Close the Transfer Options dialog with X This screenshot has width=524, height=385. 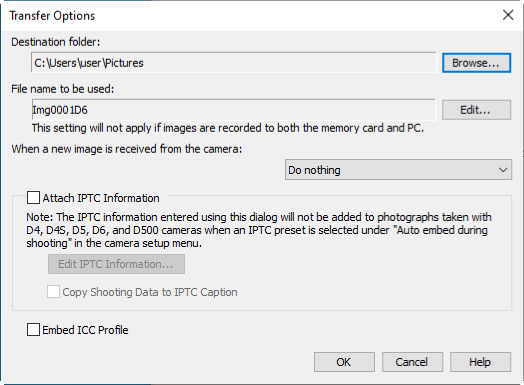pos(508,15)
